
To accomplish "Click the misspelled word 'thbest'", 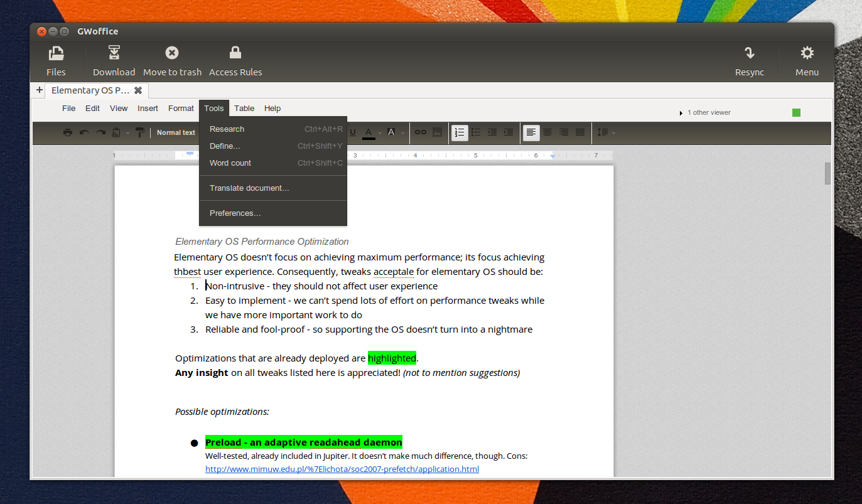I will click(187, 272).
